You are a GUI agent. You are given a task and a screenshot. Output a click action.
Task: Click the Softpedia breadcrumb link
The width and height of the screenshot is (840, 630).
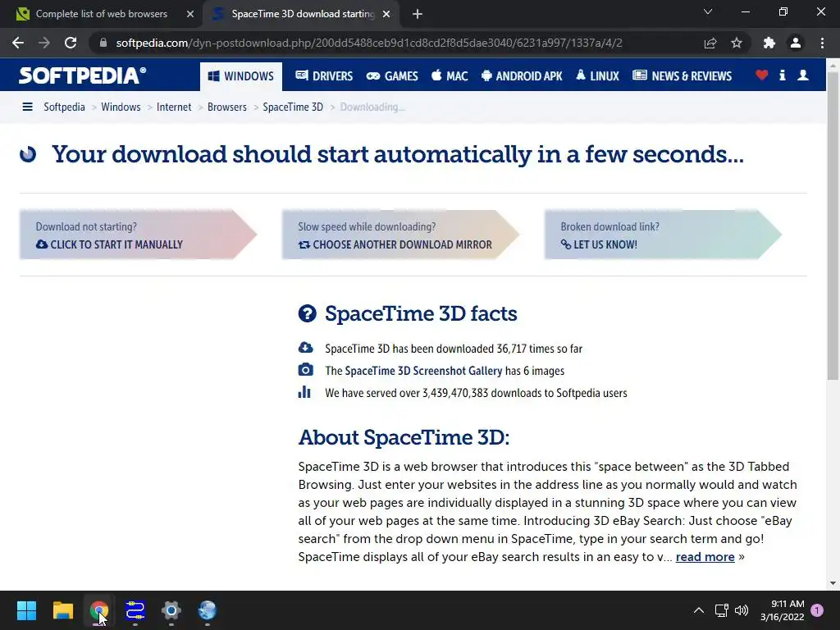pyautogui.click(x=64, y=107)
